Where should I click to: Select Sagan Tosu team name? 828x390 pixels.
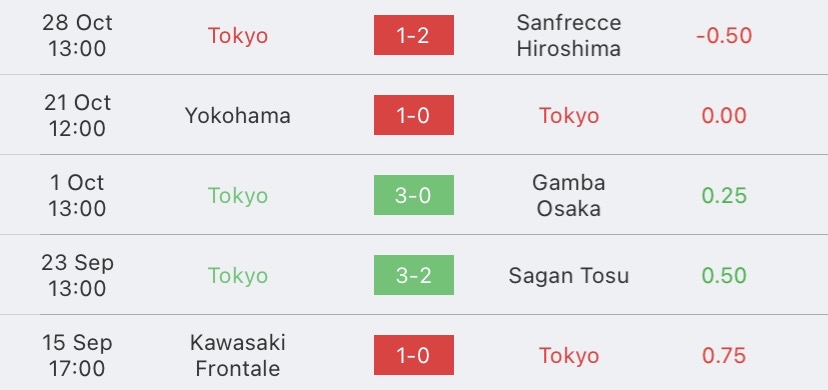pyautogui.click(x=569, y=275)
